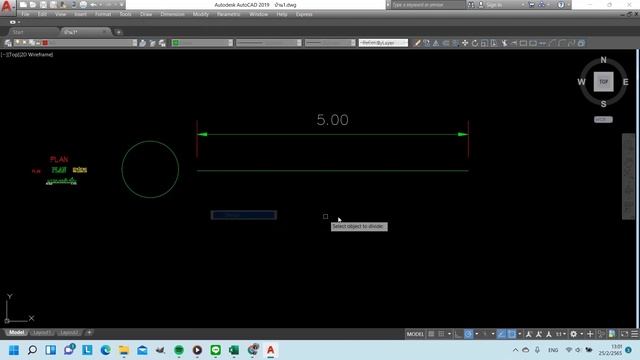Switch to the Model tab

click(x=16, y=333)
